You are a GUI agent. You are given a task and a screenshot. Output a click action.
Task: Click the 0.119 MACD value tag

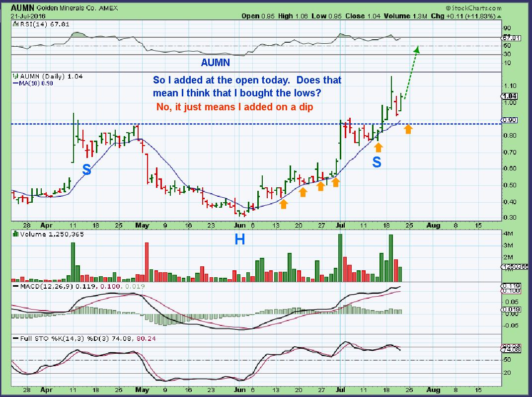pyautogui.click(x=511, y=286)
